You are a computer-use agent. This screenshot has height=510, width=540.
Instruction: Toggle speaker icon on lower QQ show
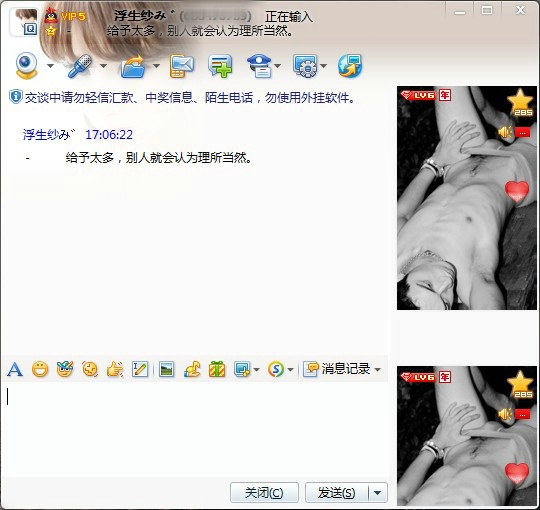pyautogui.click(x=505, y=414)
